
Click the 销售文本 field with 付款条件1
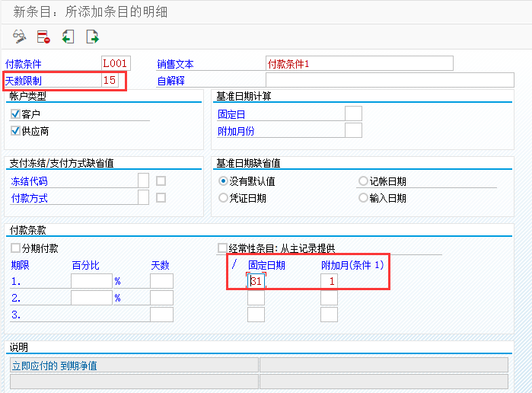point(359,63)
